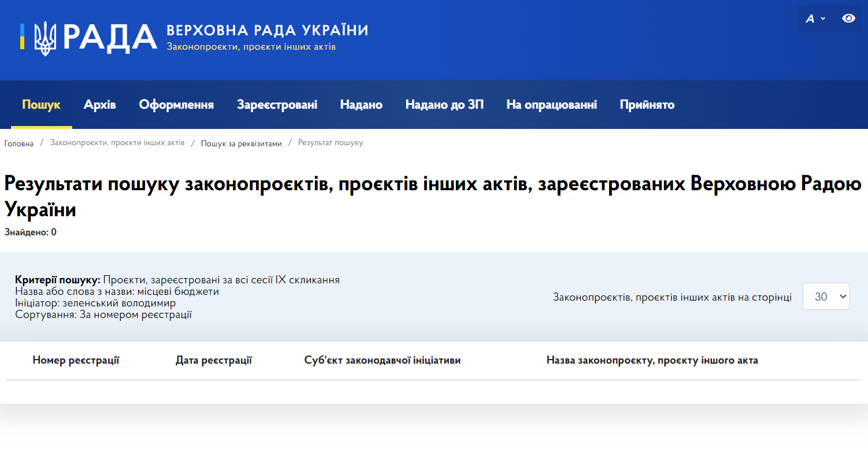The height and width of the screenshot is (455, 868).
Task: Click Назва законопроєкту, проєкту іншого акта header
Action: [652, 360]
